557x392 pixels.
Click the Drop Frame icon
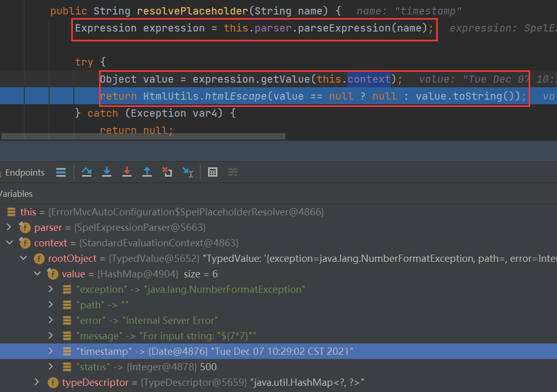point(167,172)
